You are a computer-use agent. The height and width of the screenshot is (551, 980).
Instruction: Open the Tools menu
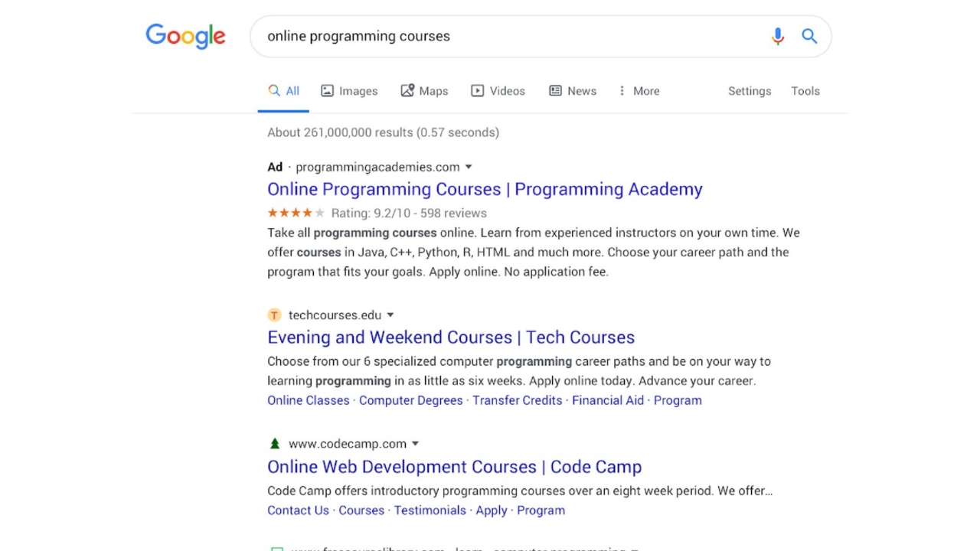(805, 91)
